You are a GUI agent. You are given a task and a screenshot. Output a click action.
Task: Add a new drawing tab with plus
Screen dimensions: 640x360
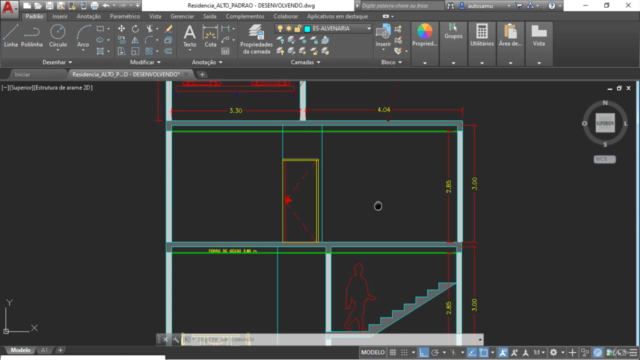point(202,74)
